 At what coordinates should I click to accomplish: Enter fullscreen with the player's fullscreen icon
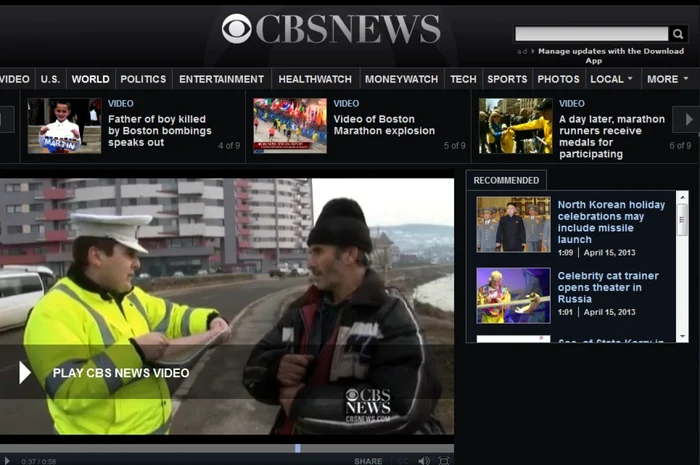pos(443,461)
